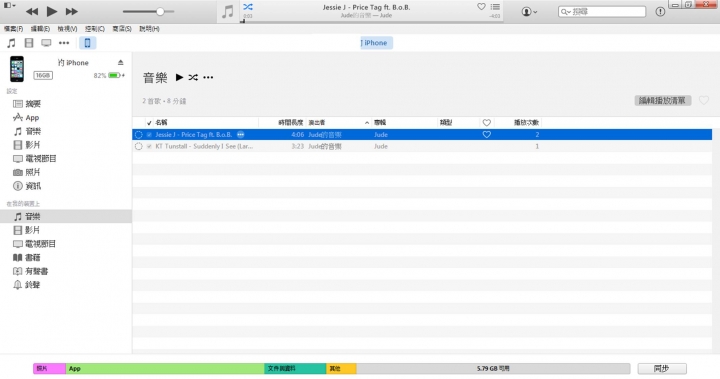Switch to the Movies library icon

(29, 43)
